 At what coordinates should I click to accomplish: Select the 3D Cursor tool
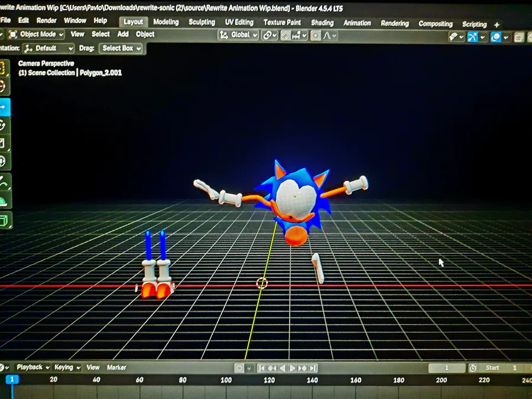pos(4,86)
